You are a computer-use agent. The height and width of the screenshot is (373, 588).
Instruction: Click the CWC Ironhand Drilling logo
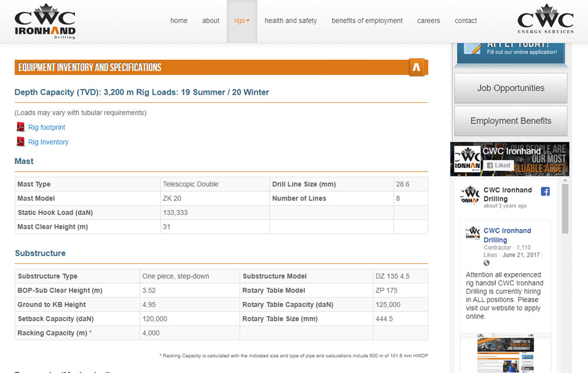tap(45, 21)
